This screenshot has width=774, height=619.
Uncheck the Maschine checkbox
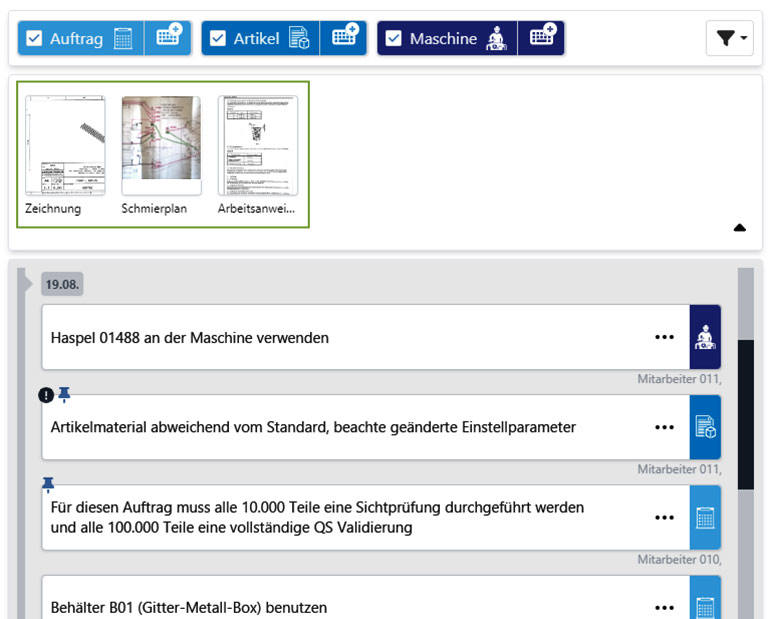pyautogui.click(x=393, y=39)
